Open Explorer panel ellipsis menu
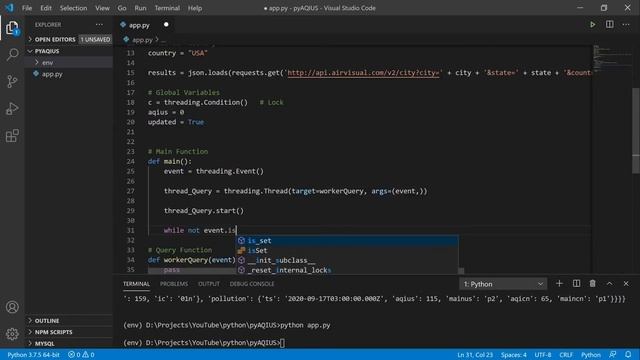The height and width of the screenshot is (360, 640). coord(99,24)
